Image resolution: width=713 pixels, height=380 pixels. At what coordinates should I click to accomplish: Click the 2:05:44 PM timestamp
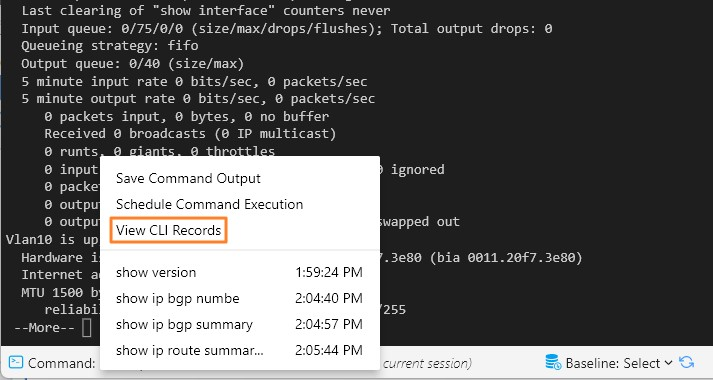(329, 350)
